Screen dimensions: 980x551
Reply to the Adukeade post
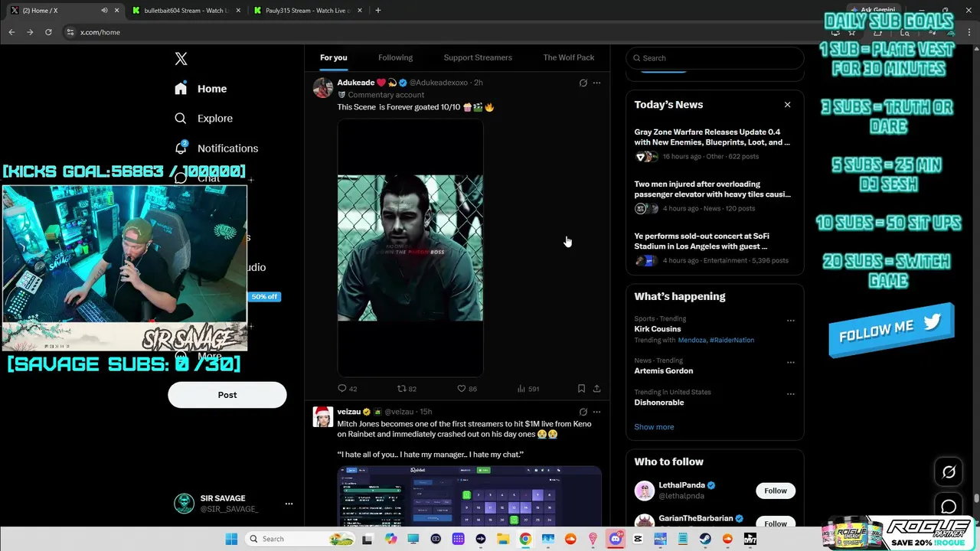pos(347,389)
